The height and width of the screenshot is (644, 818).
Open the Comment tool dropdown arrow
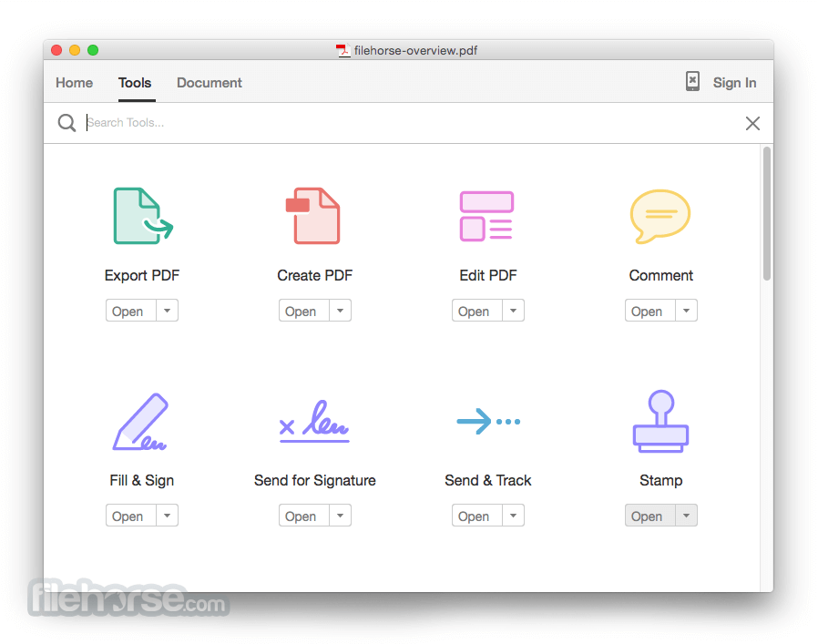(x=686, y=310)
